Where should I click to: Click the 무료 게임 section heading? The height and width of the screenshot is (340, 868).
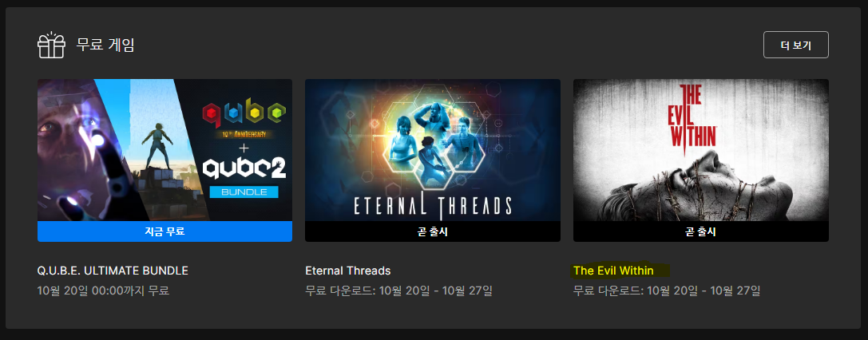(x=105, y=45)
